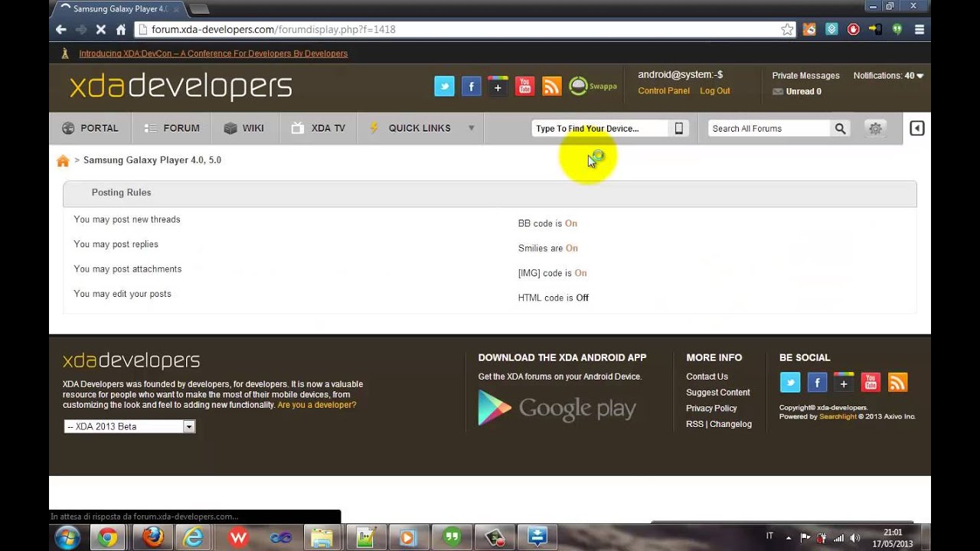Click the phone icon in device finder
The height and width of the screenshot is (551, 980).
click(678, 129)
